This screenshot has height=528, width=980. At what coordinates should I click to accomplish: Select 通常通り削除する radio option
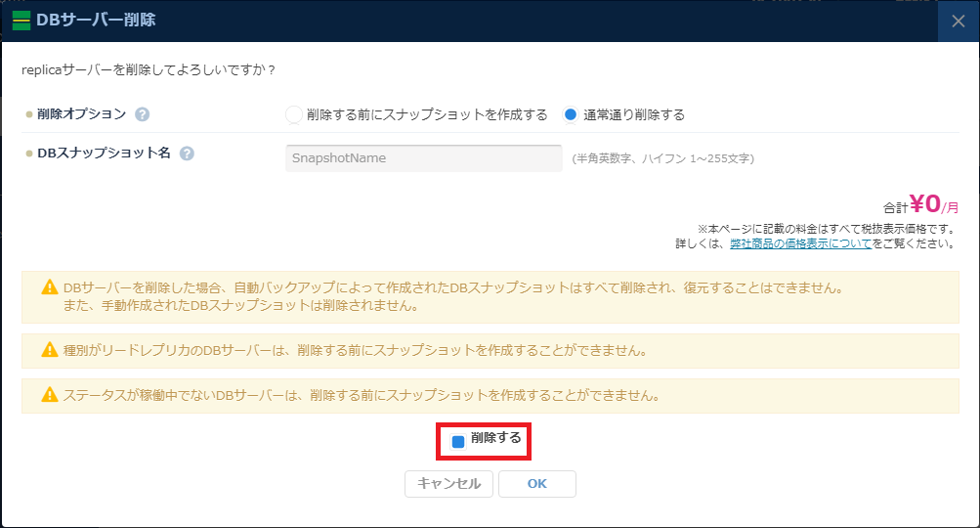click(x=571, y=114)
